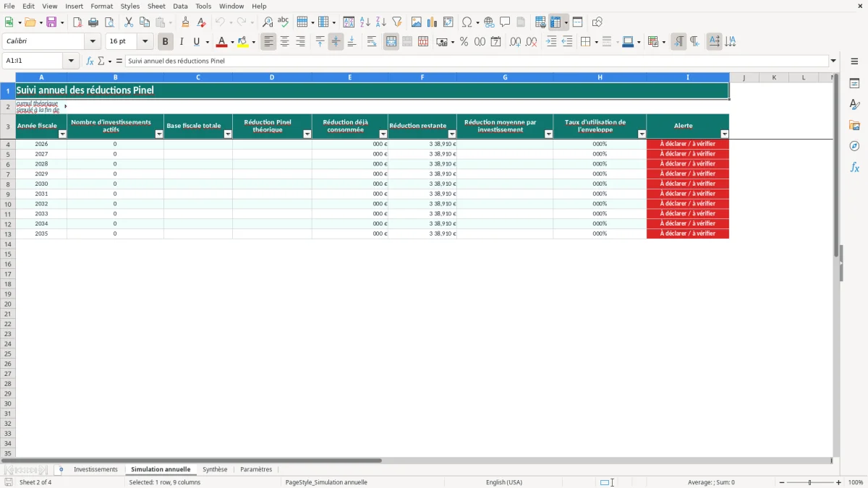Screen dimensions: 868x488
Task: Toggle print preview
Action: 109,22
